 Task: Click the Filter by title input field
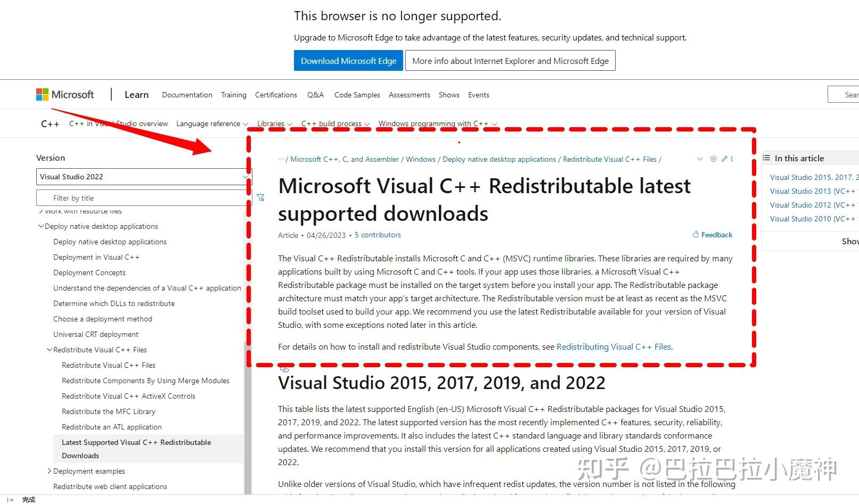pos(144,198)
